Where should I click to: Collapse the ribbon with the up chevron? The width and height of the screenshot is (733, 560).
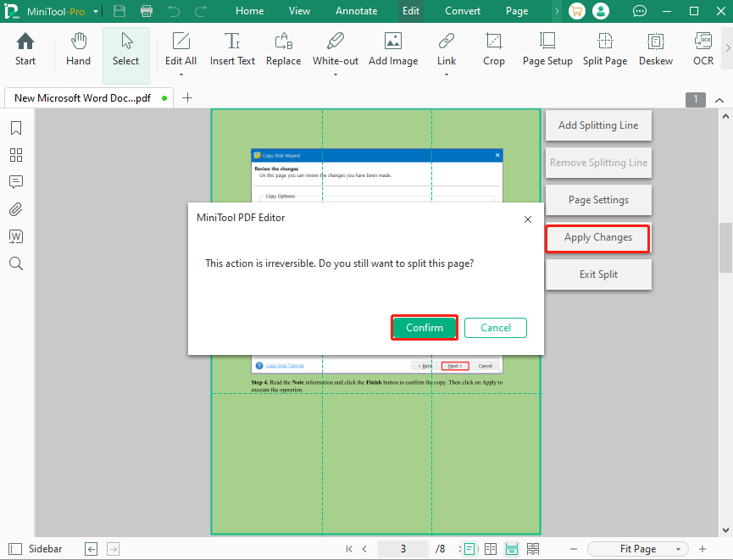719,100
